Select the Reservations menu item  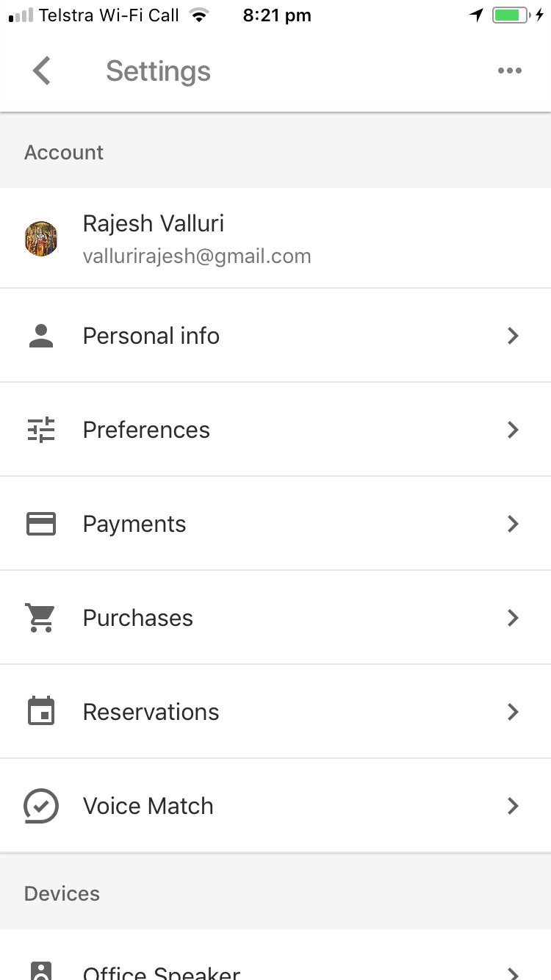(151, 712)
